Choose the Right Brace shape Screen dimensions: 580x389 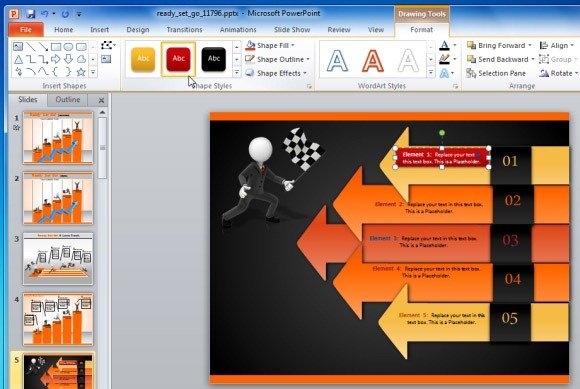tap(68, 72)
